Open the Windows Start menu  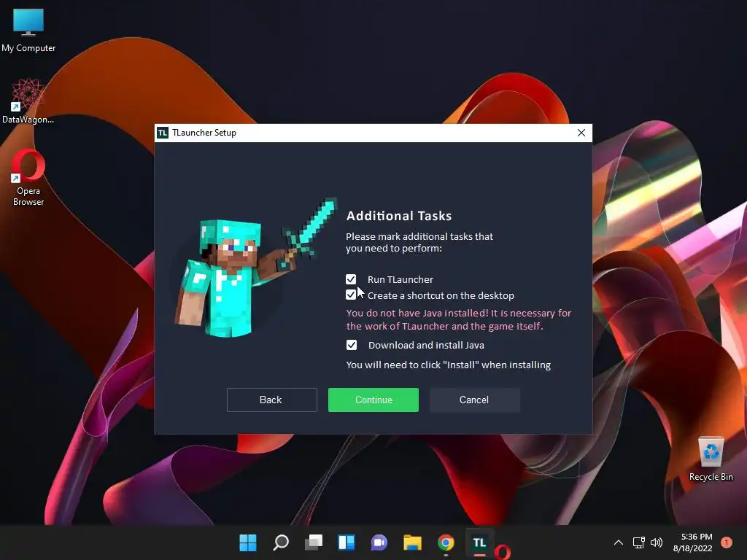point(248,542)
